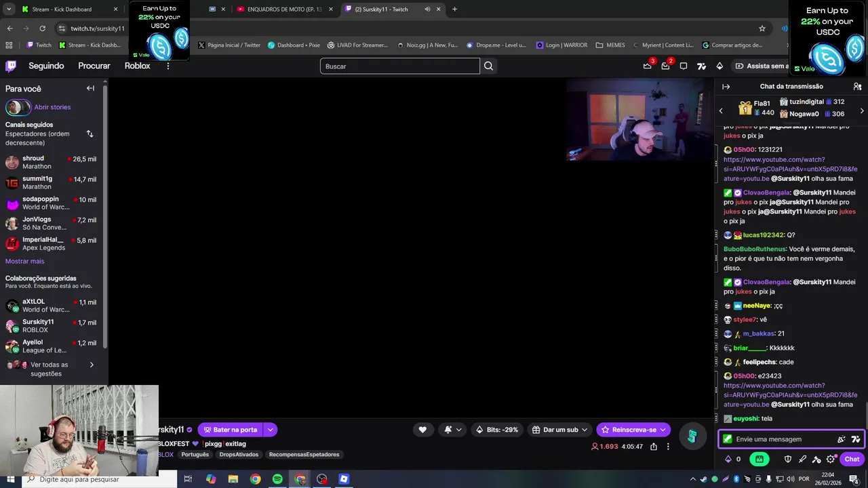This screenshot has height=488, width=868.
Task: Send with the Chat button
Action: click(x=852, y=459)
